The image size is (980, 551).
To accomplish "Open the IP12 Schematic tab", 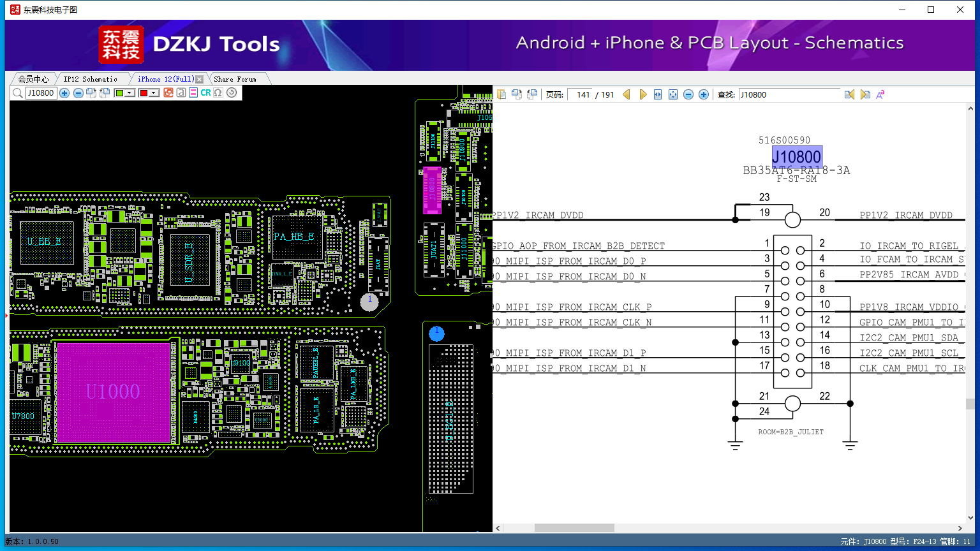I will tap(91, 79).
